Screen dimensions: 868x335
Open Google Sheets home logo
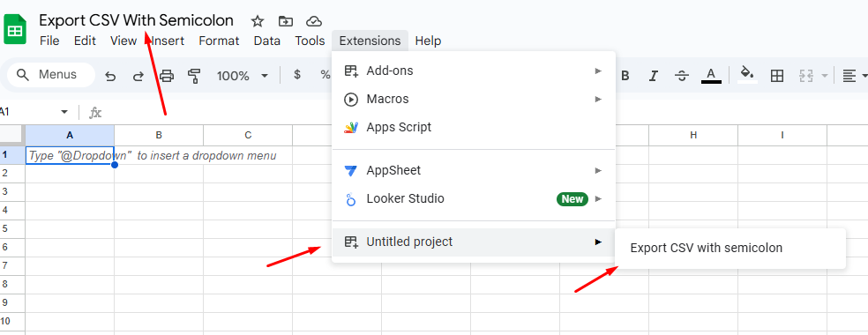15,29
